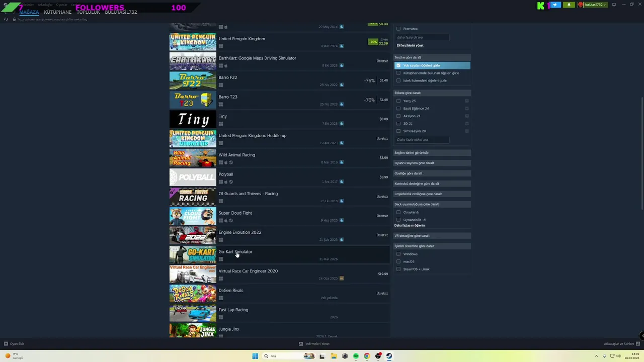Open the EarthKart: Google Maps Driving Simulator title
644x362 pixels.
click(257, 58)
